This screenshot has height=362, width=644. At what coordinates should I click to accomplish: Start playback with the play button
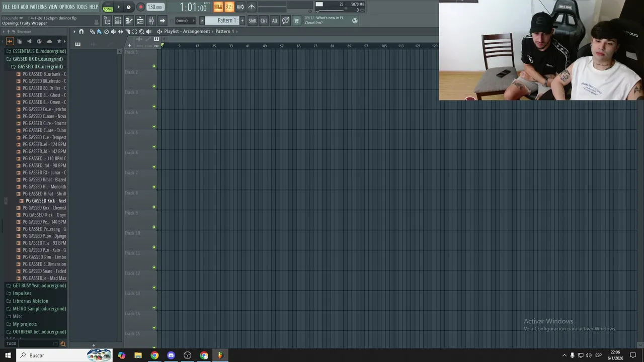coord(119,7)
